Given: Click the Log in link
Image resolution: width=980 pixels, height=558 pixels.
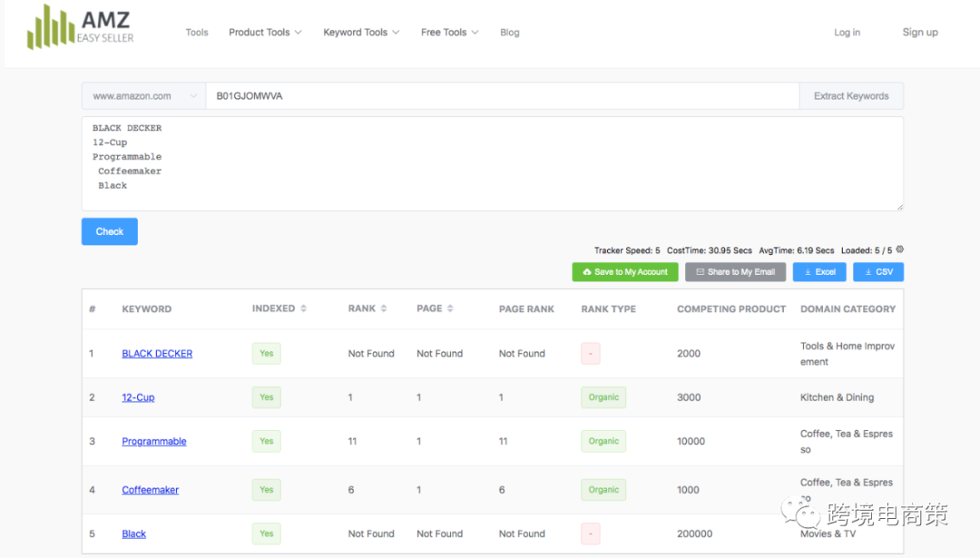Looking at the screenshot, I should [847, 33].
